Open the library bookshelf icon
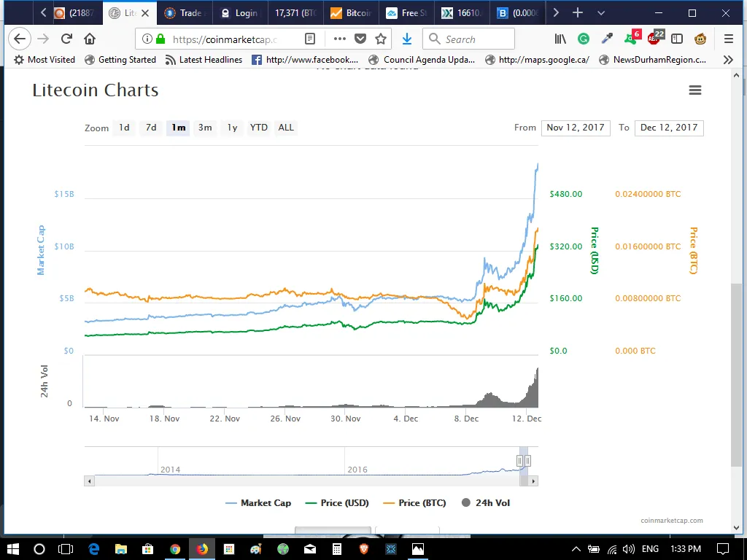 coord(560,39)
